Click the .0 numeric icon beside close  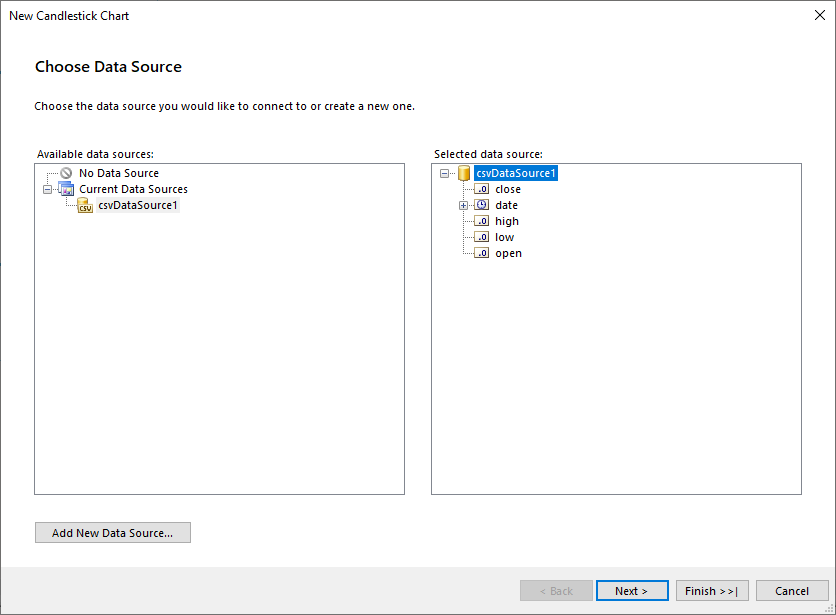(481, 189)
